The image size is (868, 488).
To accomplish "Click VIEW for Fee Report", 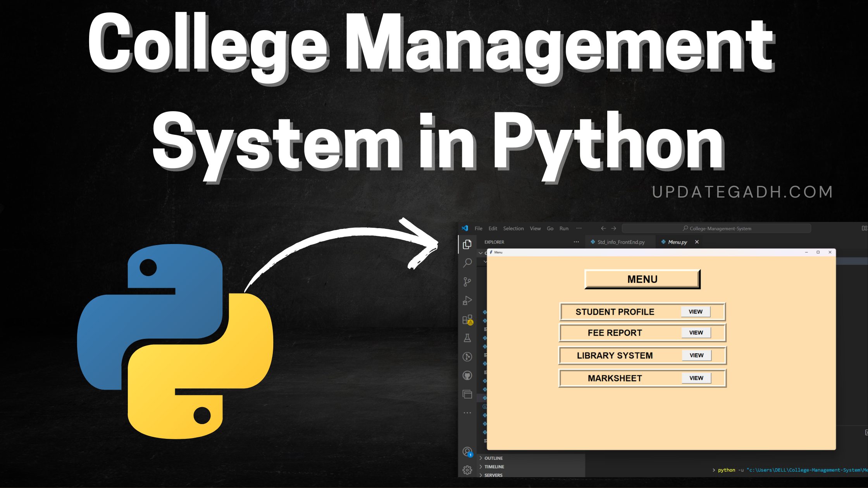I will click(696, 333).
